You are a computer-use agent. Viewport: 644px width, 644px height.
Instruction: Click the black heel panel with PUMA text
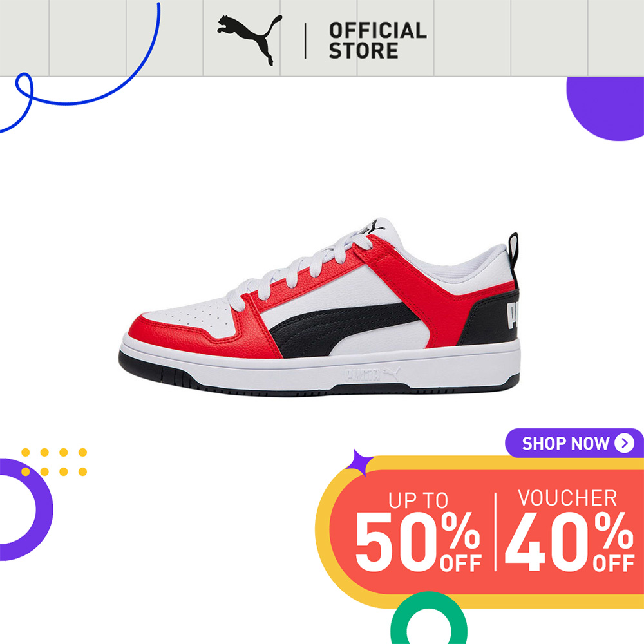(490, 318)
